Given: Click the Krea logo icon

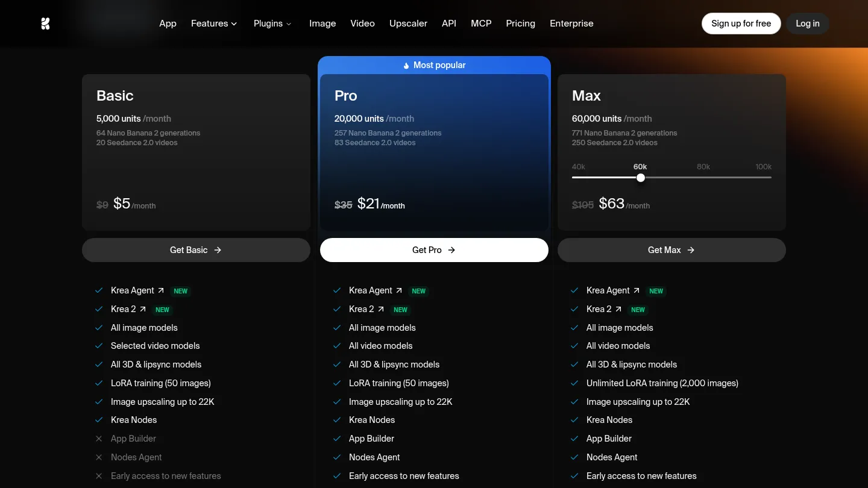Looking at the screenshot, I should pos(45,23).
